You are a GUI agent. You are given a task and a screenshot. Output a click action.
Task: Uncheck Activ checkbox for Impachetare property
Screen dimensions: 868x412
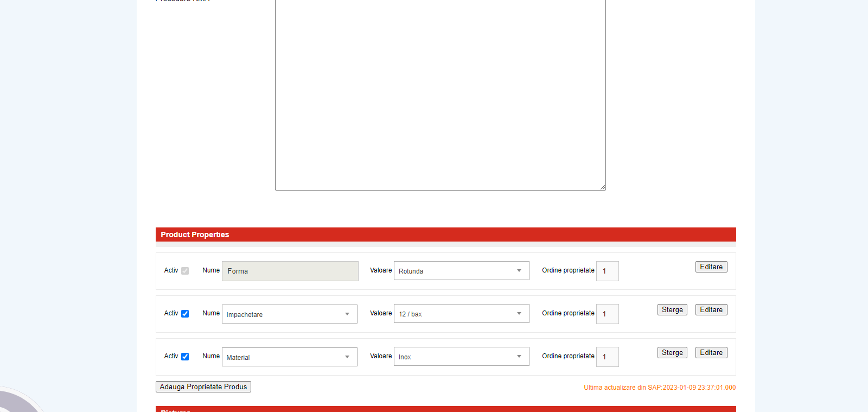[x=185, y=314]
